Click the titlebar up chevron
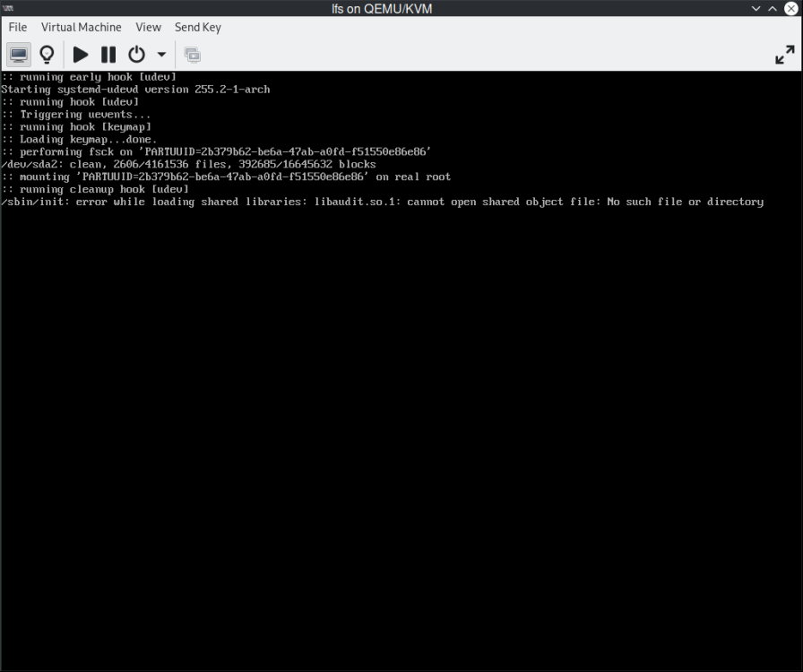 (x=772, y=8)
